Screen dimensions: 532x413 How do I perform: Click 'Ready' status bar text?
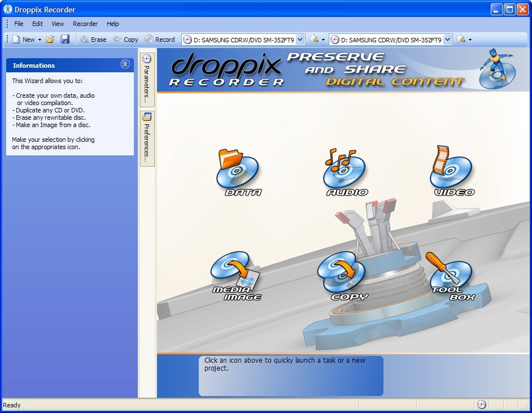(x=11, y=405)
